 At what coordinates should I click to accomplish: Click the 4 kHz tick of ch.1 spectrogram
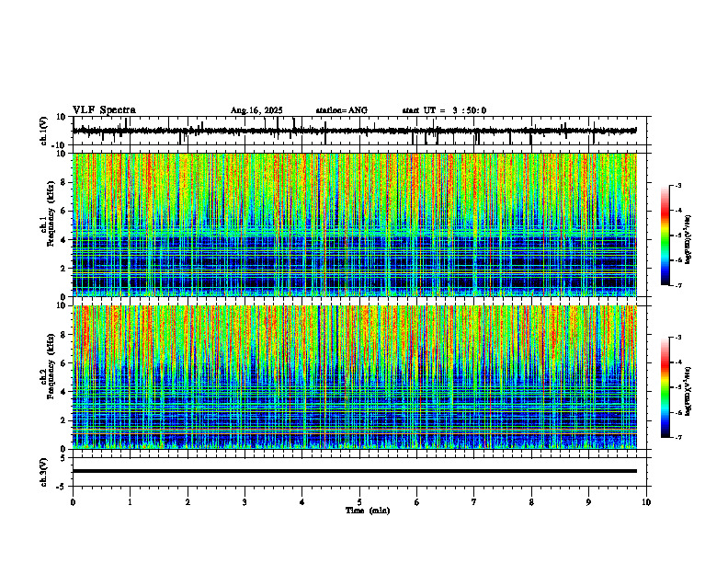(x=63, y=240)
